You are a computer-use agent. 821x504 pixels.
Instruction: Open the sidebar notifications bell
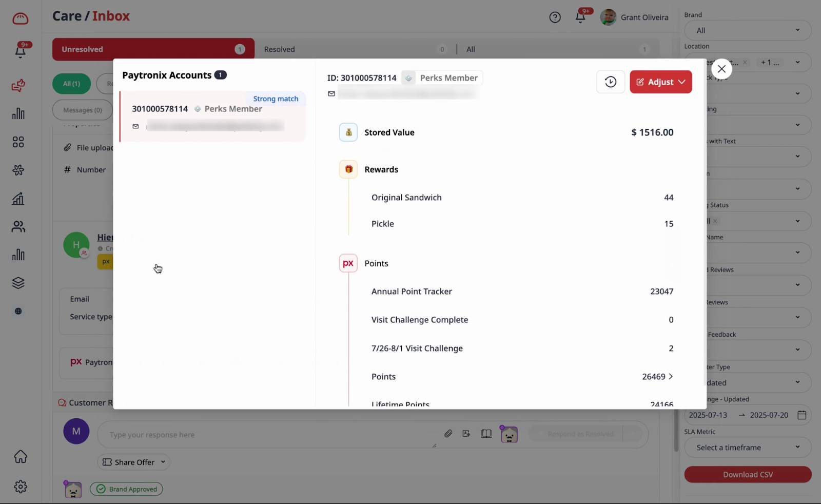point(21,51)
